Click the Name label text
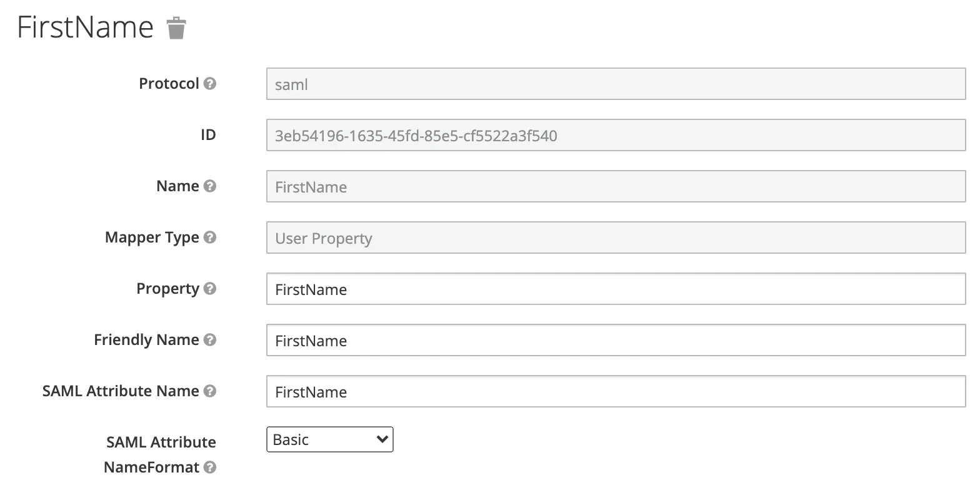The width and height of the screenshot is (980, 485). [x=177, y=186]
